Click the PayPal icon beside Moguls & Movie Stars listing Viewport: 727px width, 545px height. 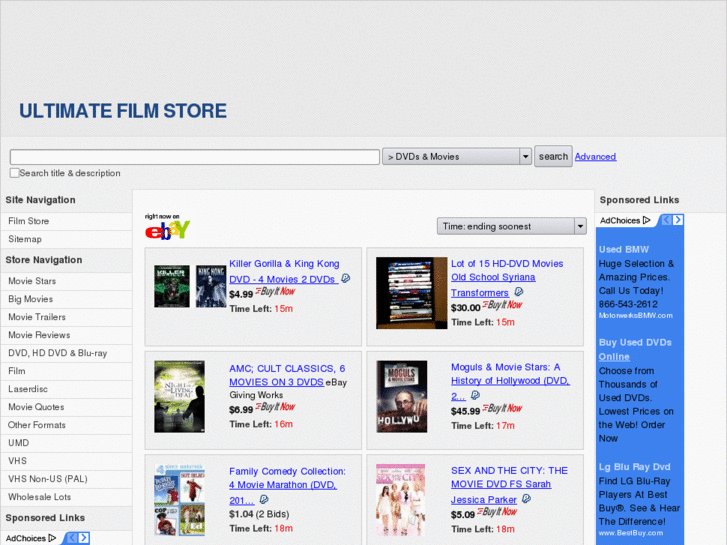point(475,395)
